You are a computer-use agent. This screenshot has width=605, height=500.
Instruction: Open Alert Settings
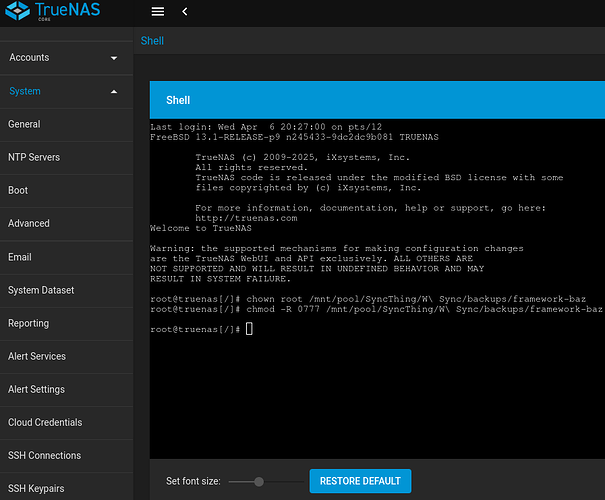[x=66, y=389]
